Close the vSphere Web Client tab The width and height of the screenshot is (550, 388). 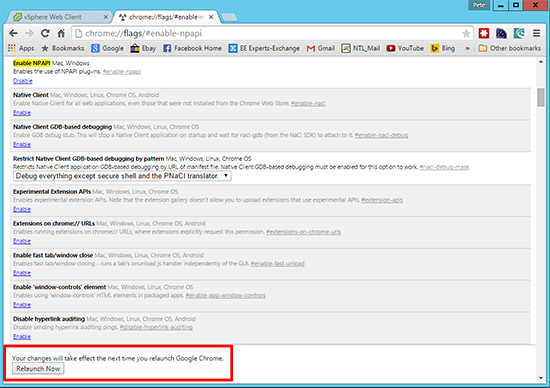(x=106, y=17)
